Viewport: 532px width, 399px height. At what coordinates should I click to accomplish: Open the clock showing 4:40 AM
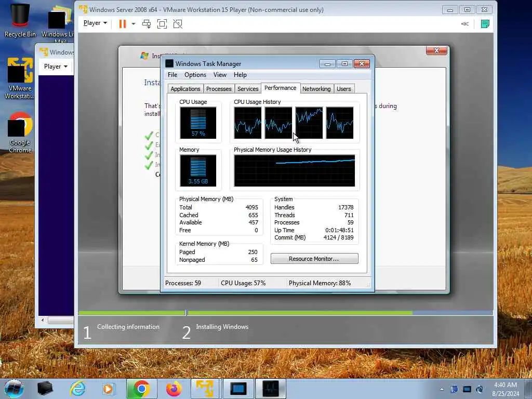(x=506, y=389)
